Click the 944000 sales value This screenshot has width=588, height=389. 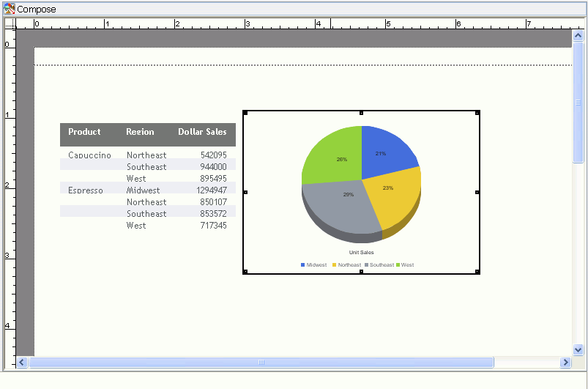coord(213,166)
